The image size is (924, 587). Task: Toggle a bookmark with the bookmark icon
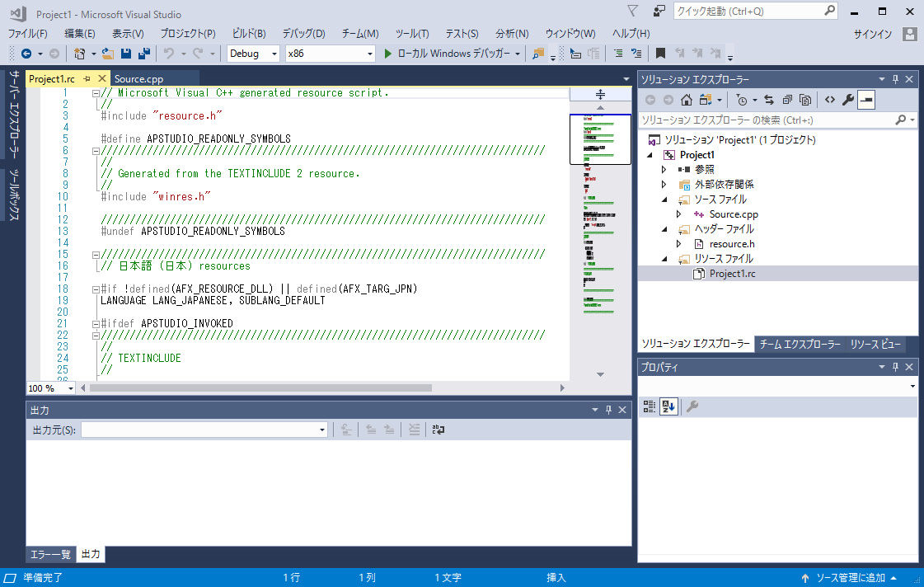[660, 54]
